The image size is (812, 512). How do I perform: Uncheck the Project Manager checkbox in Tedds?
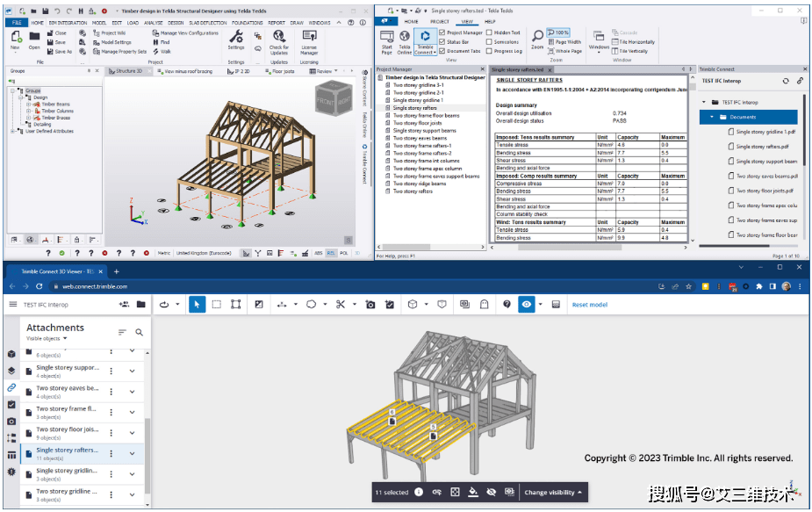click(x=442, y=32)
